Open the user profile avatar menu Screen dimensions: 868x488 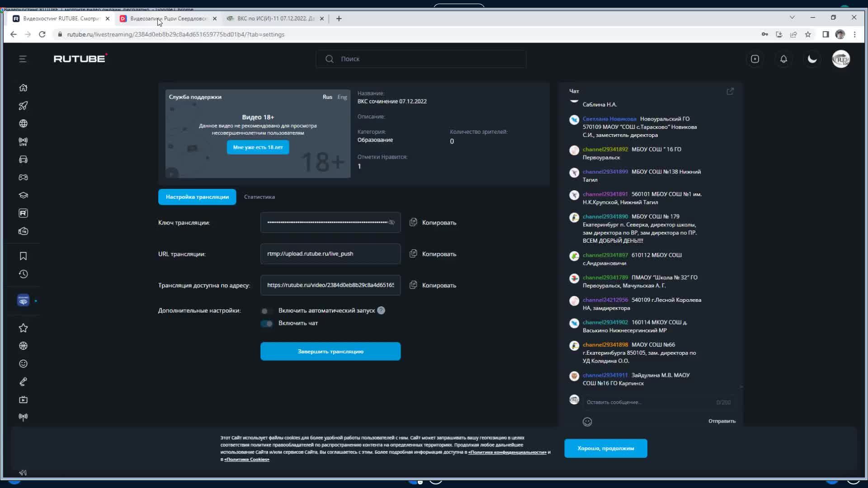point(840,59)
